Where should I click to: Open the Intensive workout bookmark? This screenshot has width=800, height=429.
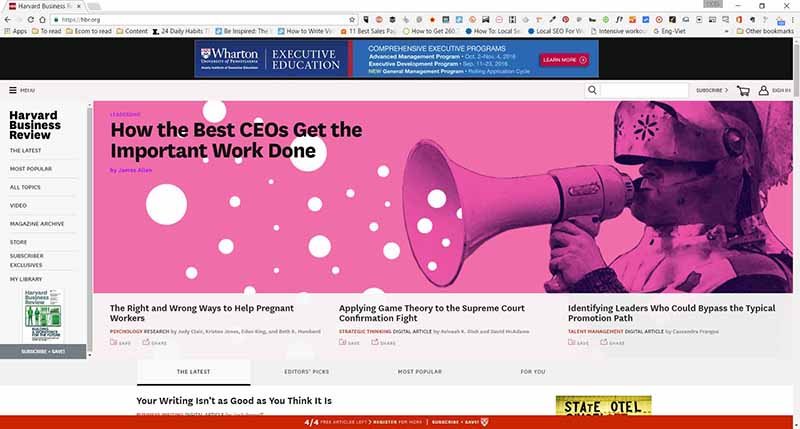pyautogui.click(x=619, y=31)
